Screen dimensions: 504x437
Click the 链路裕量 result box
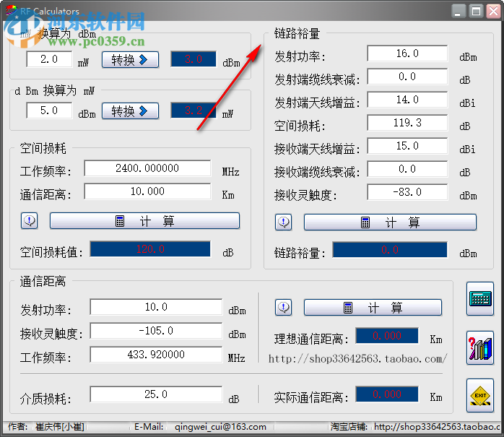[390, 250]
